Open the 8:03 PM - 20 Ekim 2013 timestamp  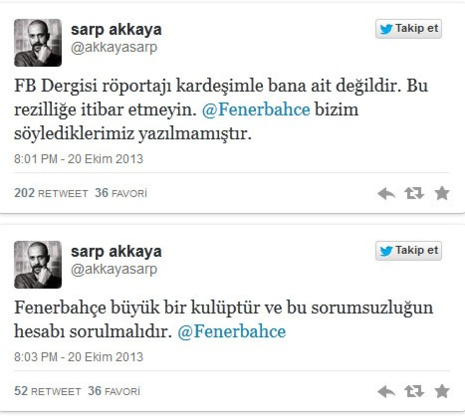[x=79, y=357]
